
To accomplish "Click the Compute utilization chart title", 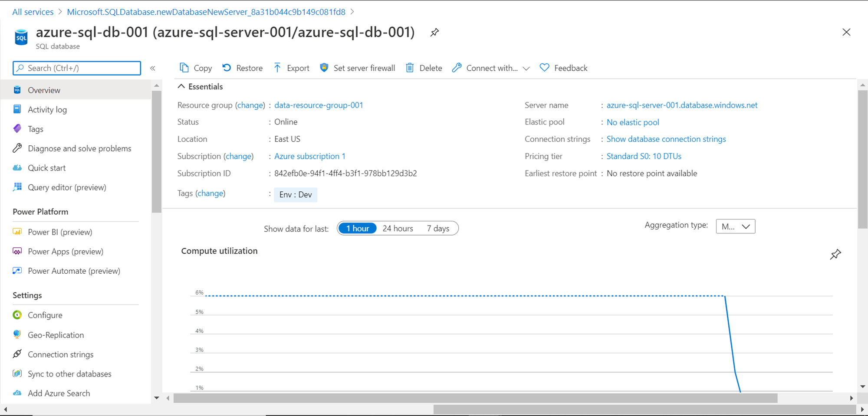I will click(219, 251).
